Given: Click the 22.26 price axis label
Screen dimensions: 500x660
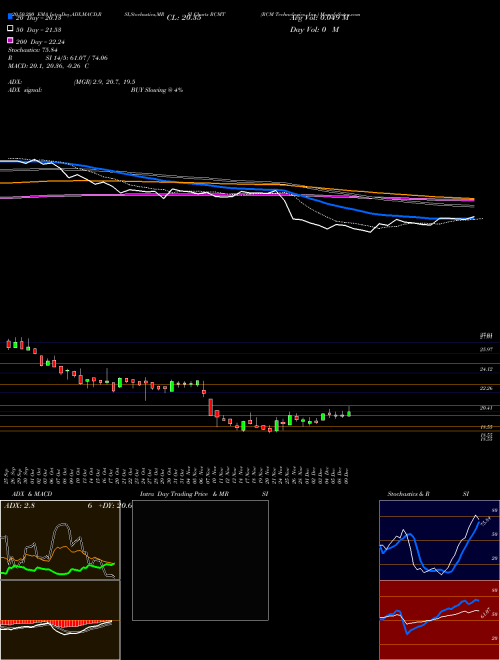Looking at the screenshot, I should coord(486,389).
